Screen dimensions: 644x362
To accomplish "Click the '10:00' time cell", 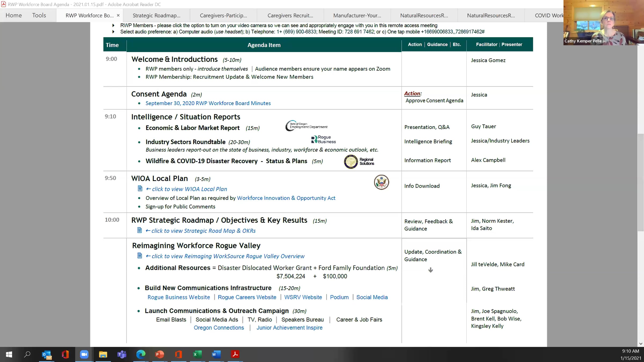I will coord(112,220).
